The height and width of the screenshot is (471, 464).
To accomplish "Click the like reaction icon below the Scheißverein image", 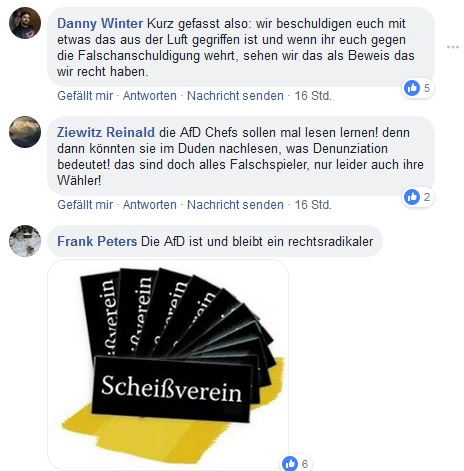I will click(x=290, y=463).
